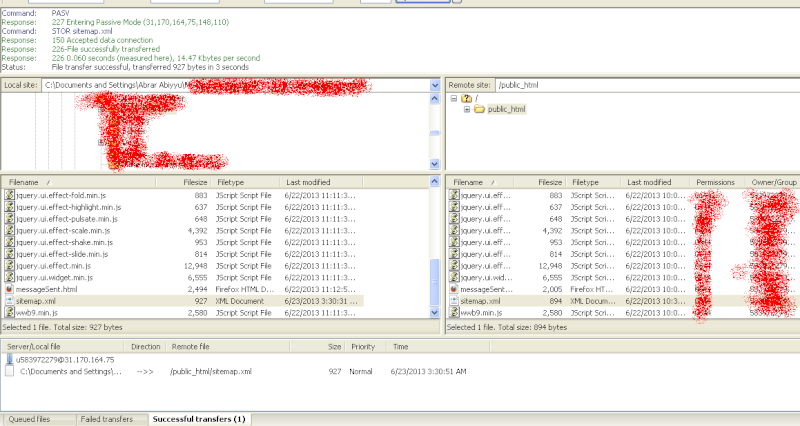The image size is (800, 426).
Task: Select local file jquery.ui.effect-pulsate.min.js icon
Action: 9,219
